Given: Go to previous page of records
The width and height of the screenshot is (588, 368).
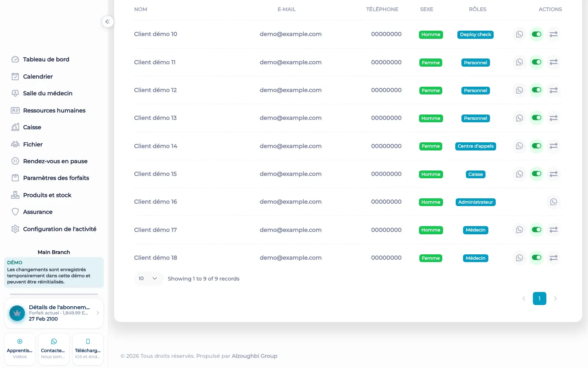Looking at the screenshot, I should coord(524,298).
